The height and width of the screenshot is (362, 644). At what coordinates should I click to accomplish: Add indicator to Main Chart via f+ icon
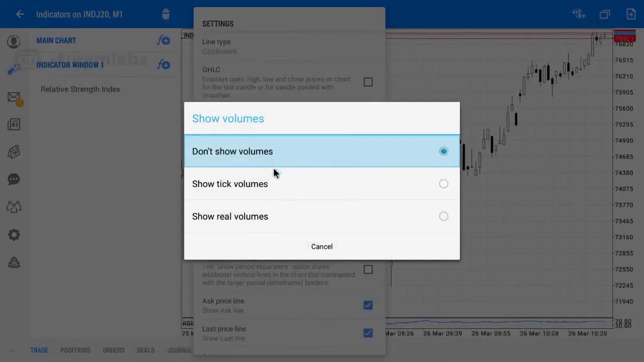[x=164, y=40]
